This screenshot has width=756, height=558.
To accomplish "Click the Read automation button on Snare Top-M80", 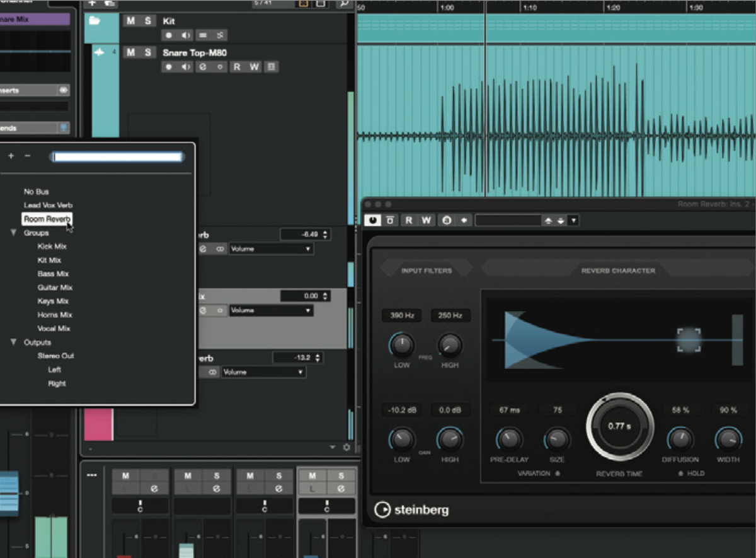I will tap(238, 66).
